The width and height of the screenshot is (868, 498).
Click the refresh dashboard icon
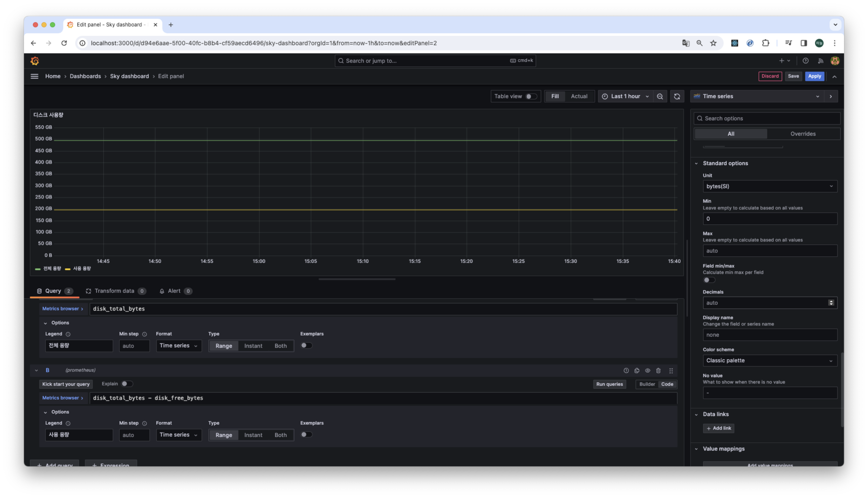click(x=677, y=96)
